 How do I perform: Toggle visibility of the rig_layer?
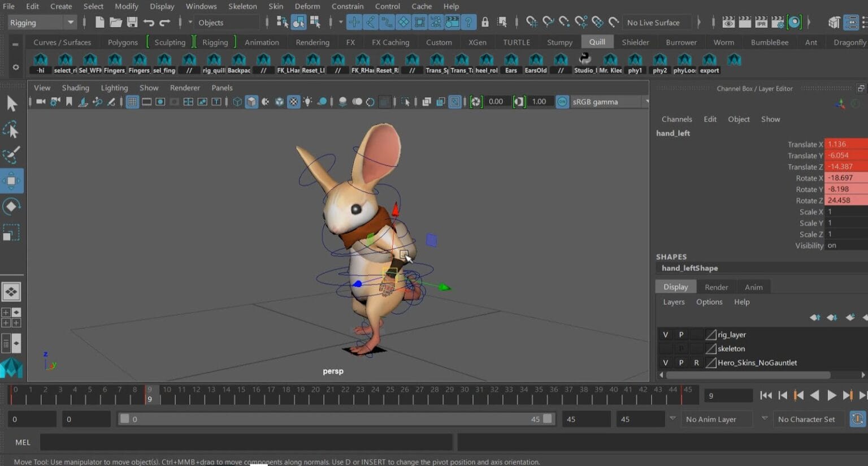665,334
